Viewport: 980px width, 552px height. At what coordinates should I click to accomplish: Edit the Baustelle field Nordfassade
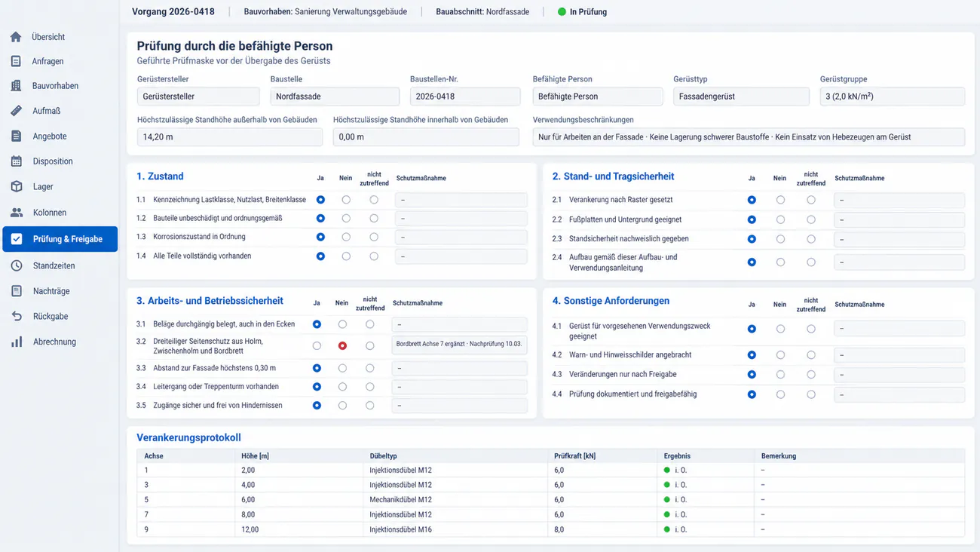(335, 97)
